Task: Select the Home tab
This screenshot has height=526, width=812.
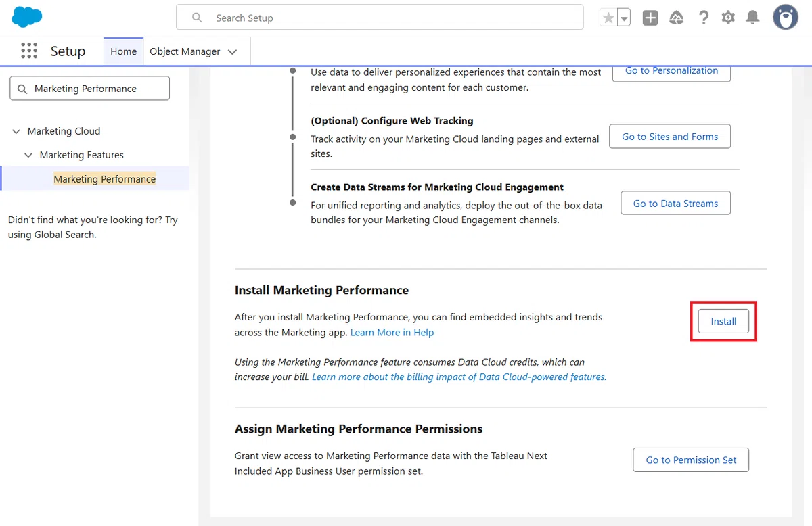Action: point(124,51)
